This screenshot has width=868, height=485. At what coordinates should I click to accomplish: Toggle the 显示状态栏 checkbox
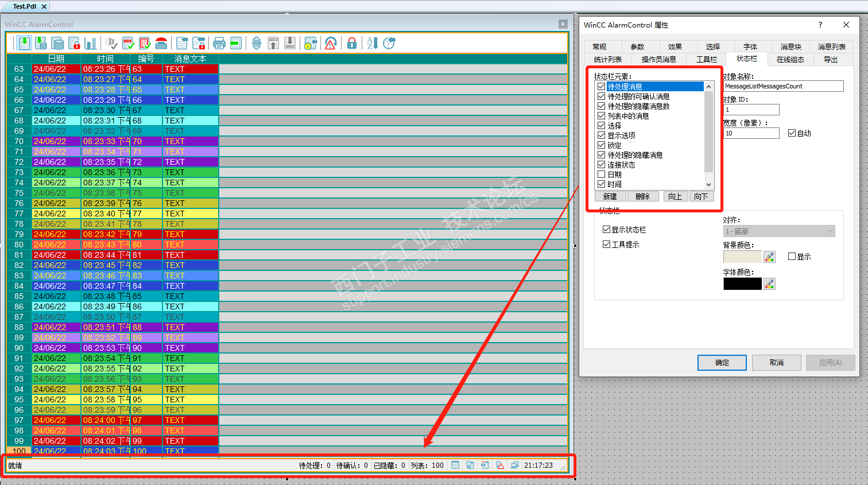click(606, 230)
